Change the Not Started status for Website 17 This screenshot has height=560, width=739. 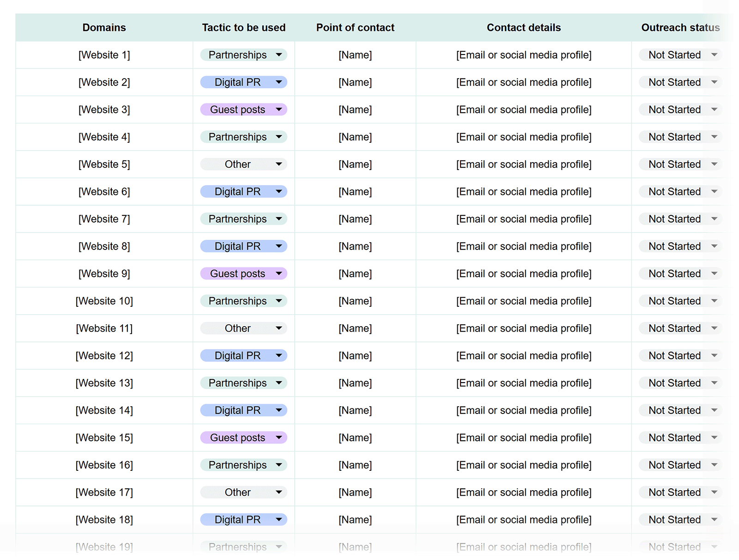coord(680,492)
